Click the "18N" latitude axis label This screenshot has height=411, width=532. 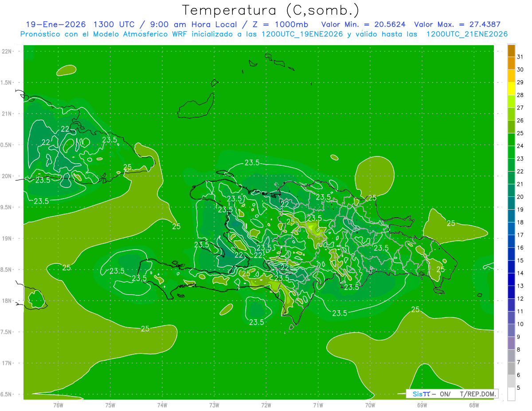[7, 301]
